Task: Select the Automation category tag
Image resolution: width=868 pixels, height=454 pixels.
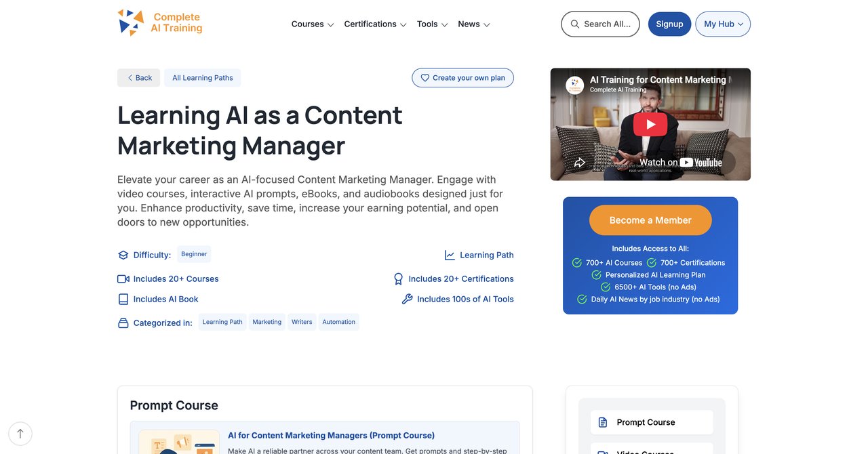Action: (x=339, y=322)
